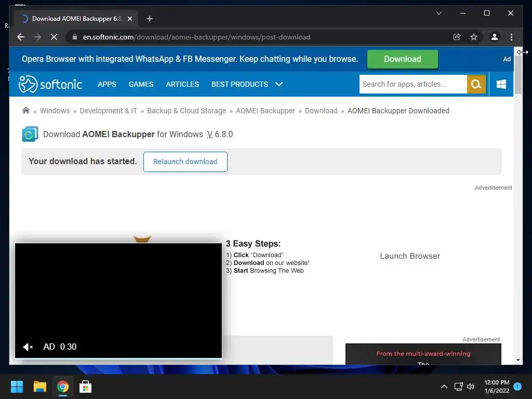
Task: View site info via the lock icon
Action: [x=75, y=37]
